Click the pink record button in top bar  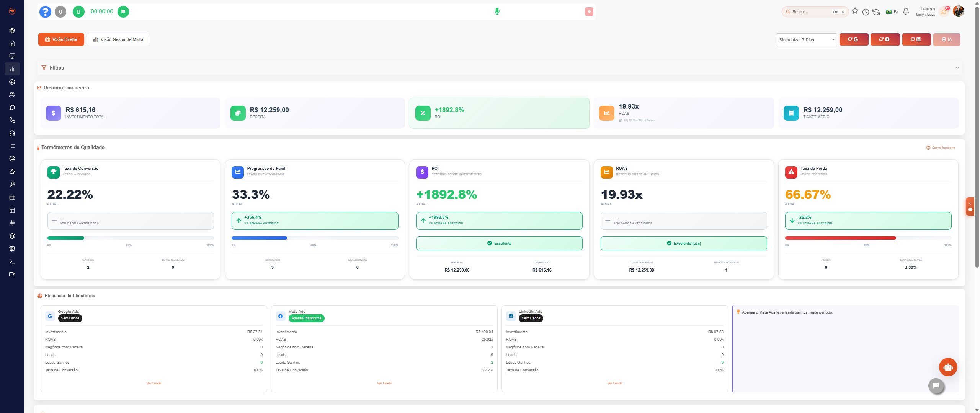click(x=589, y=12)
